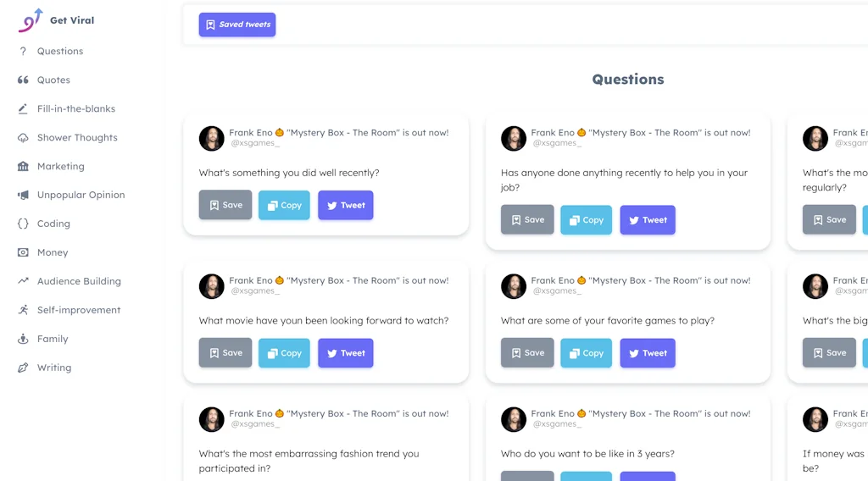
Task: Click the curly braces Coding icon
Action: click(23, 224)
